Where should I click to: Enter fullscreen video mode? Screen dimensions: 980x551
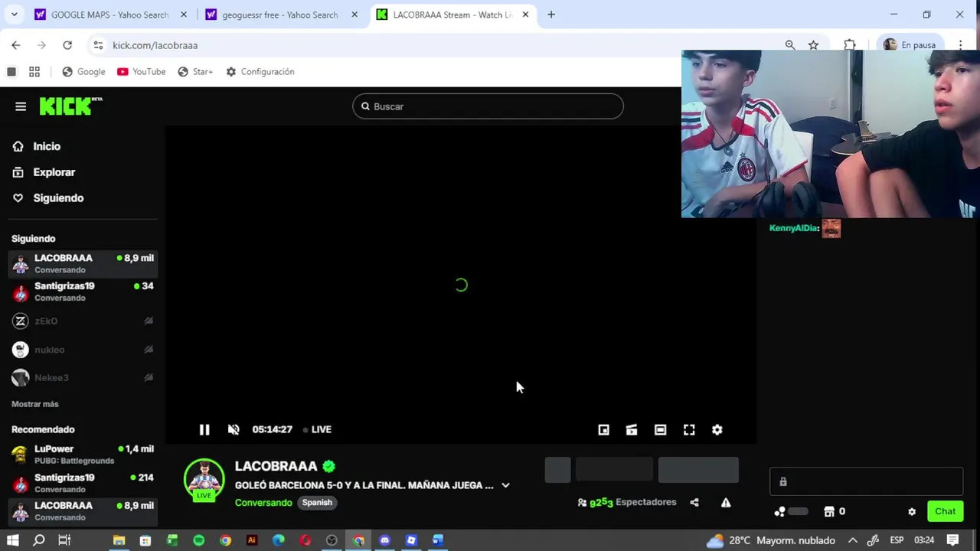689,430
